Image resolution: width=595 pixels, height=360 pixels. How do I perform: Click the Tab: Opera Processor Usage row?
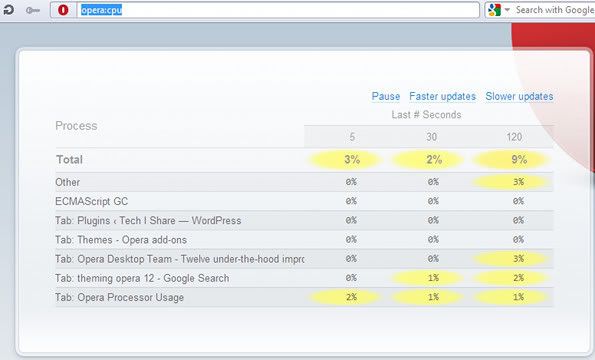point(304,297)
